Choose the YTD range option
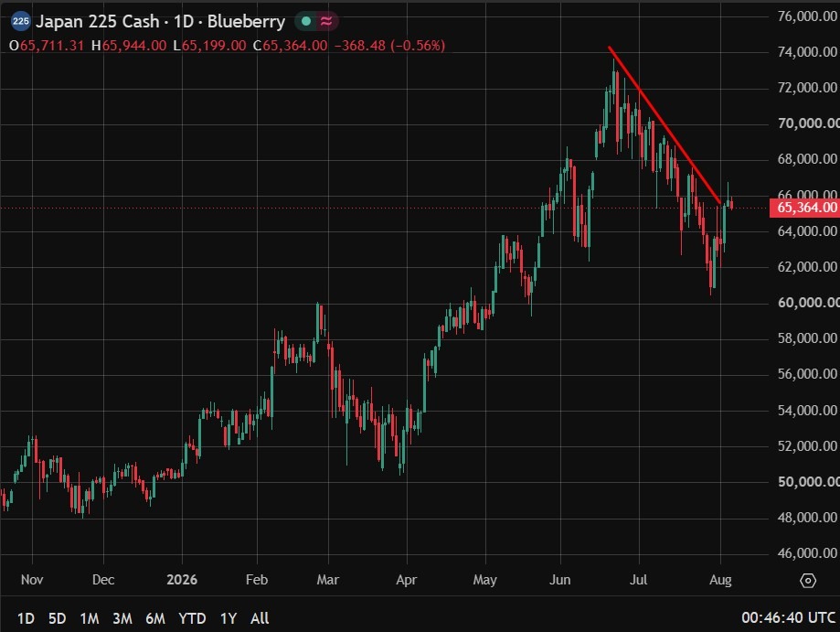The height and width of the screenshot is (632, 840). (x=192, y=618)
